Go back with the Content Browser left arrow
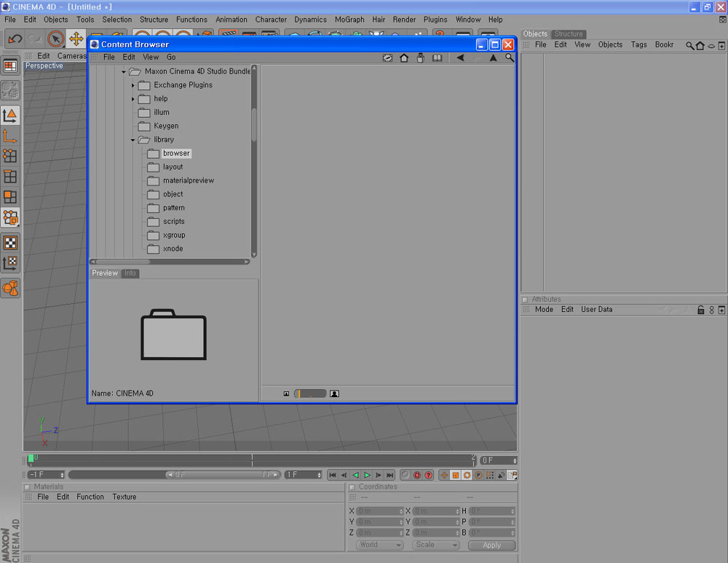 459,58
